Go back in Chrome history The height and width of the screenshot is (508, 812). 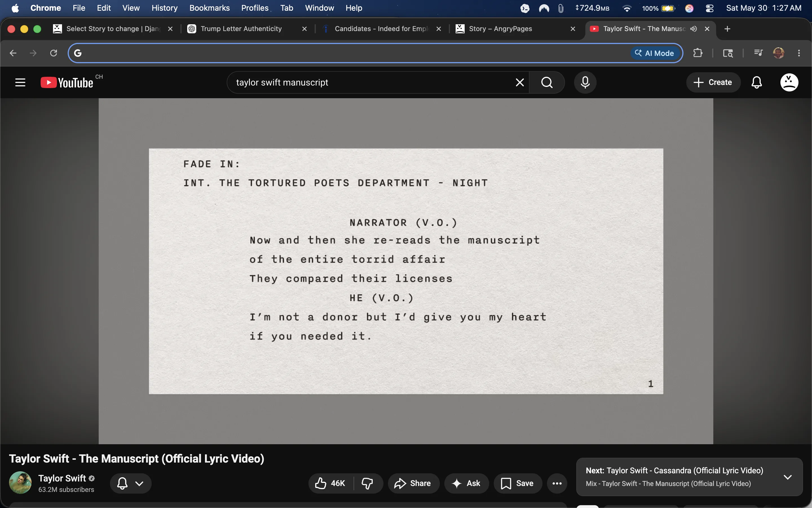coord(13,53)
